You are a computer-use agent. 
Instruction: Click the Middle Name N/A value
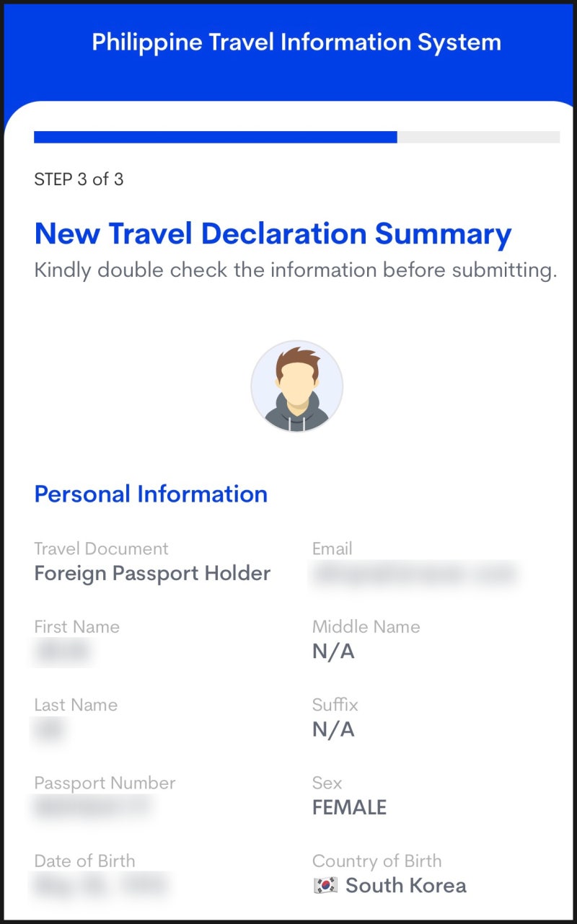pos(333,652)
